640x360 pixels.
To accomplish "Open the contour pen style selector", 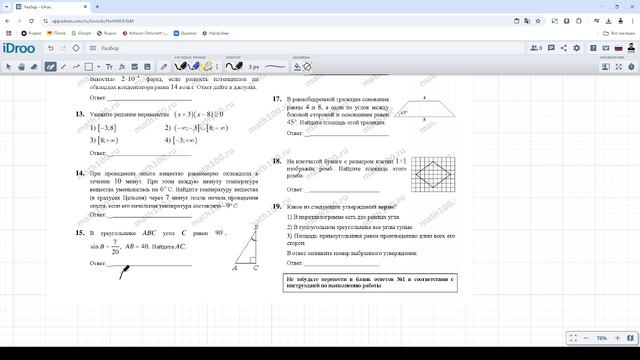I will (234, 66).
